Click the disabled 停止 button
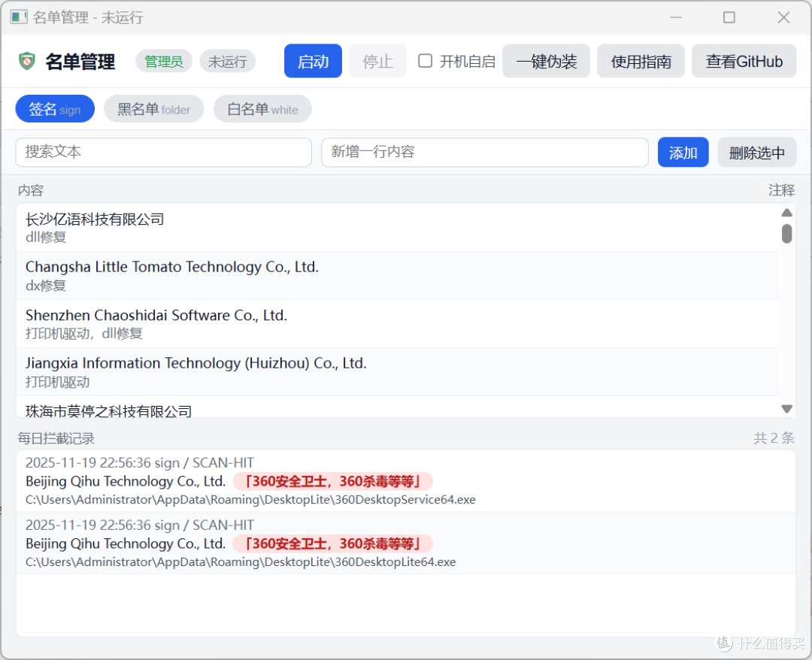The height and width of the screenshot is (660, 812). (377, 61)
